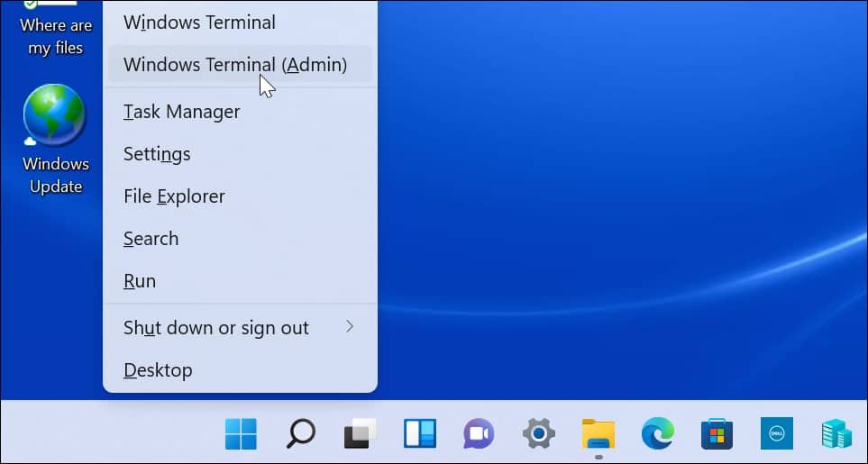This screenshot has width=868, height=464.
Task: Choose Search from the context menu
Action: click(241, 239)
